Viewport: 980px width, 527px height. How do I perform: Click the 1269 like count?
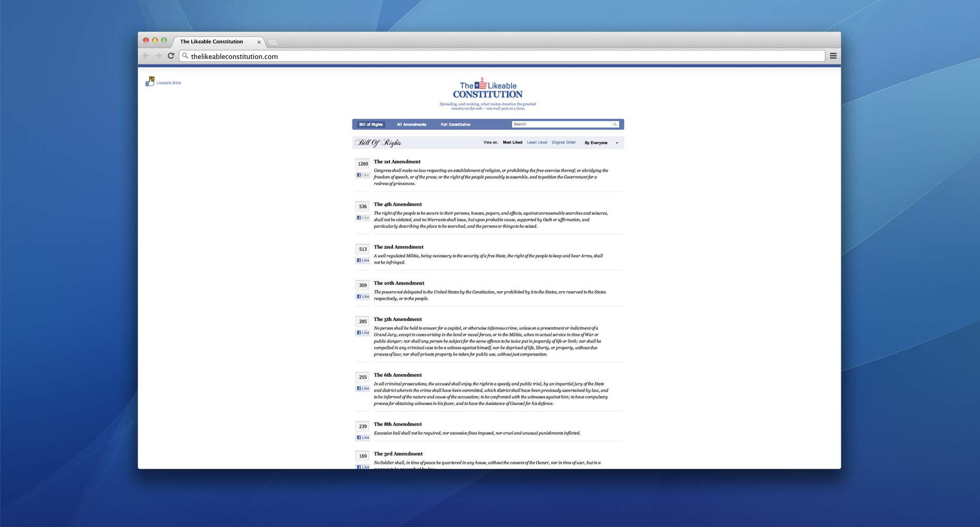[363, 164]
